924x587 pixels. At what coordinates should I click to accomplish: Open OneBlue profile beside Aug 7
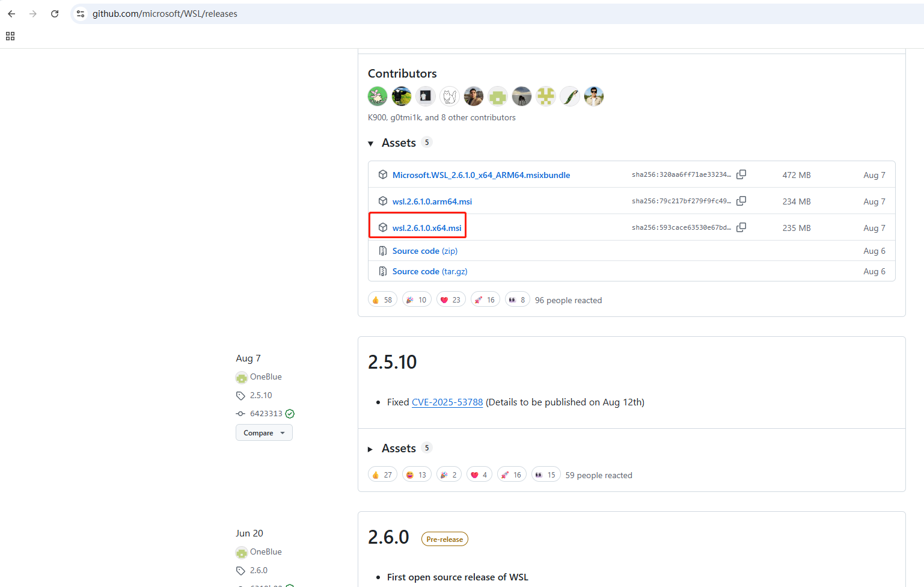266,376
